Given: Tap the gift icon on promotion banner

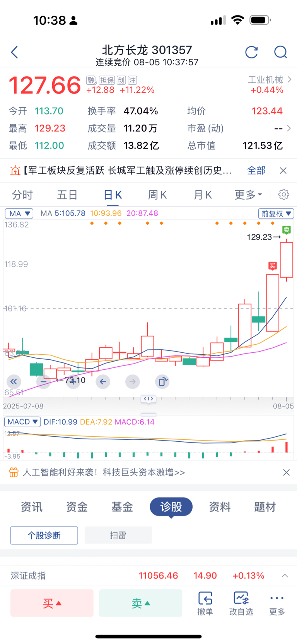Looking at the screenshot, I should [x=14, y=472].
